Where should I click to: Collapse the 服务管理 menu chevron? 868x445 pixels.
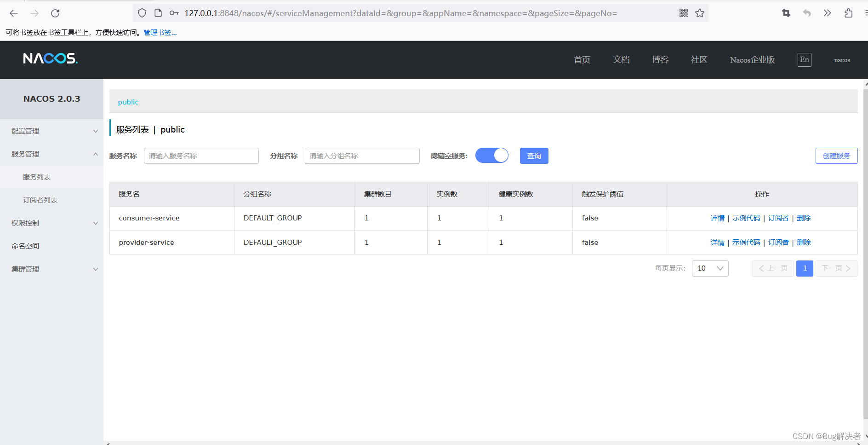(x=96, y=154)
